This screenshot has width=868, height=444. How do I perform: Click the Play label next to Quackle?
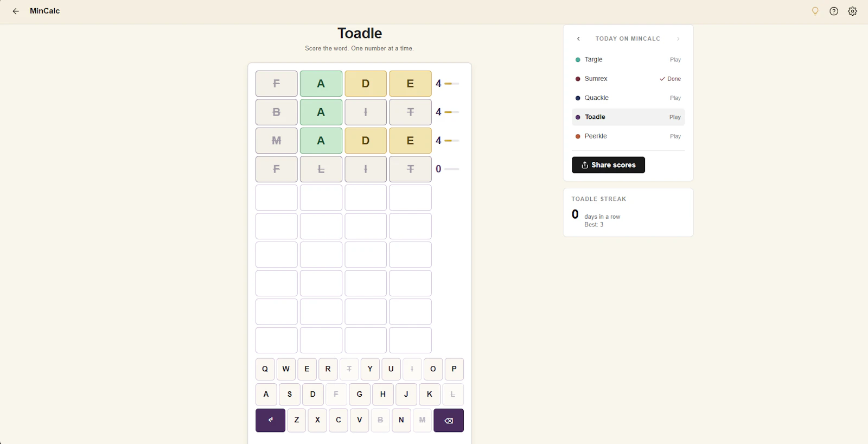click(x=675, y=98)
